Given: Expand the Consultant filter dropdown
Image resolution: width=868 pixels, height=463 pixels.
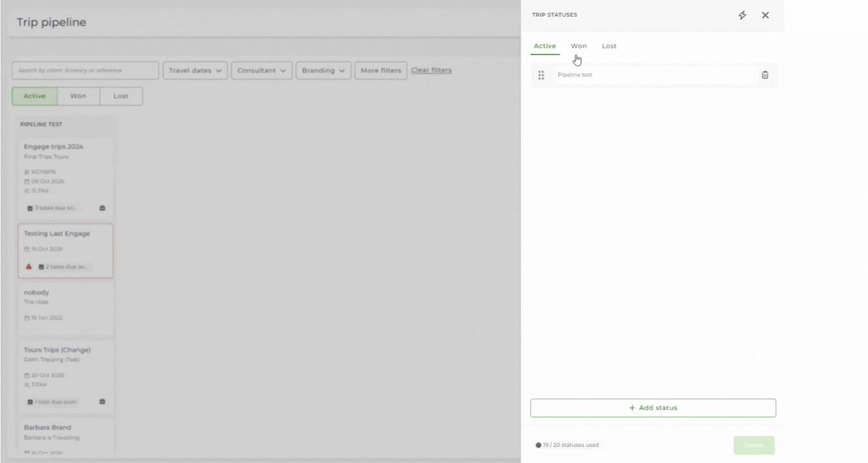Looking at the screenshot, I should tap(262, 71).
